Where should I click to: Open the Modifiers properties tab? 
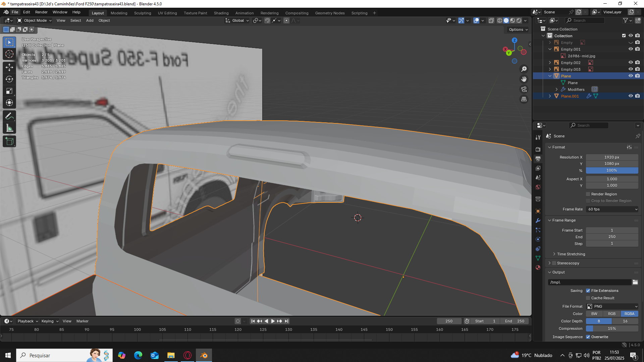tap(538, 221)
